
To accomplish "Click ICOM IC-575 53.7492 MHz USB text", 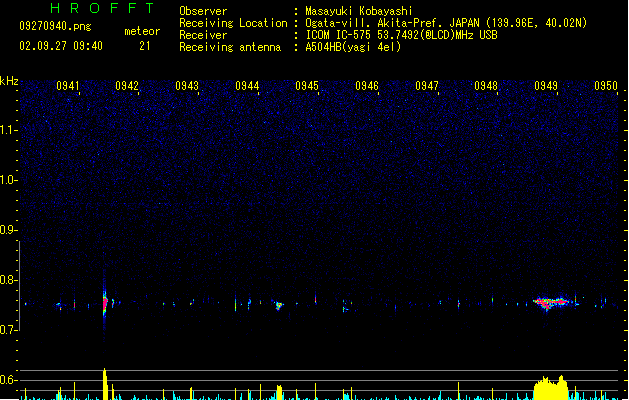I will tap(402, 35).
